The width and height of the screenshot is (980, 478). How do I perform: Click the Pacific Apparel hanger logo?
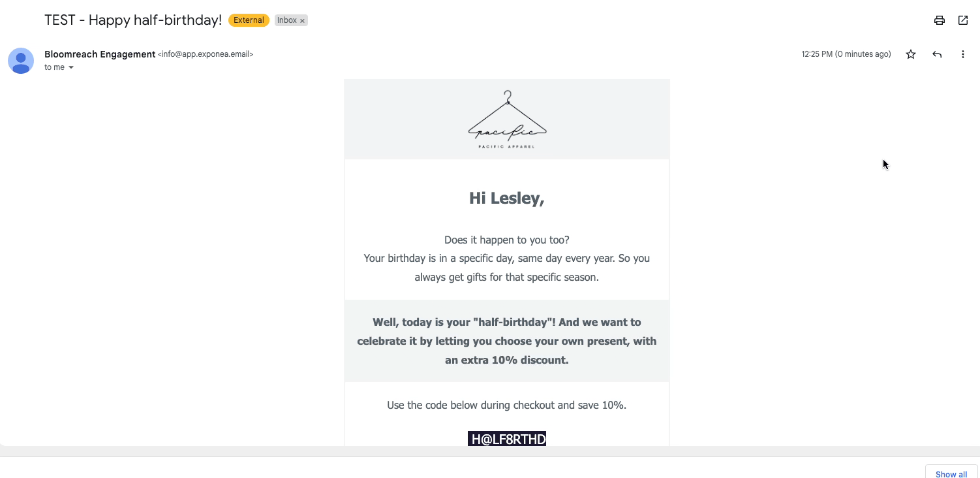pos(507,119)
